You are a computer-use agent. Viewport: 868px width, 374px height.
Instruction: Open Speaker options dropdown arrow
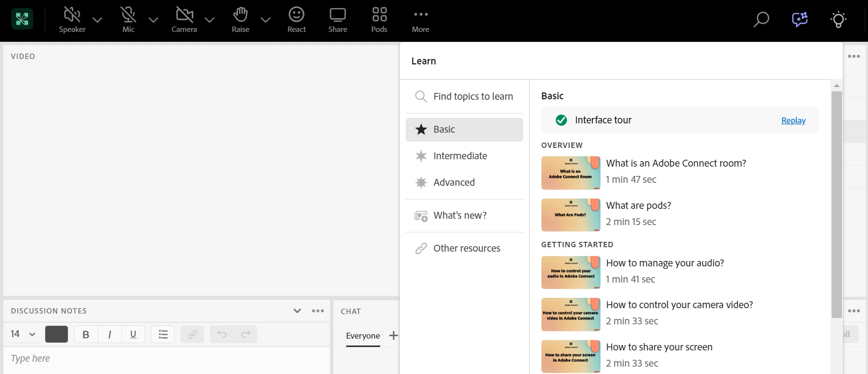97,20
